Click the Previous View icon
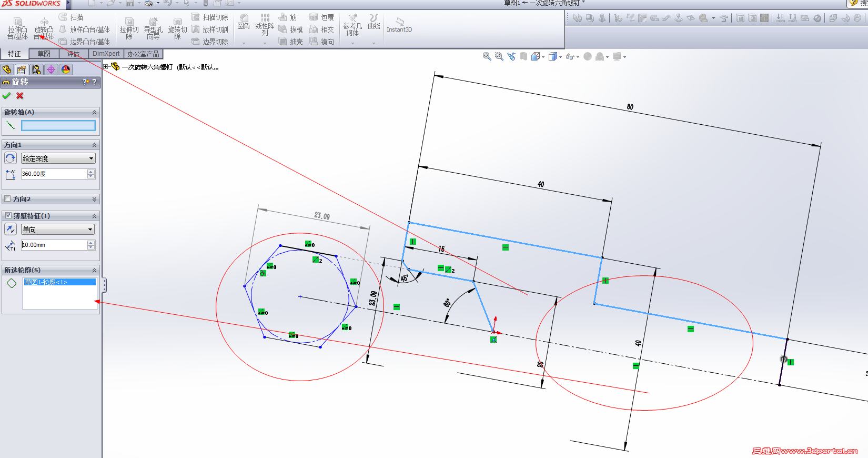Viewport: 868px width, 458px height. click(x=511, y=56)
